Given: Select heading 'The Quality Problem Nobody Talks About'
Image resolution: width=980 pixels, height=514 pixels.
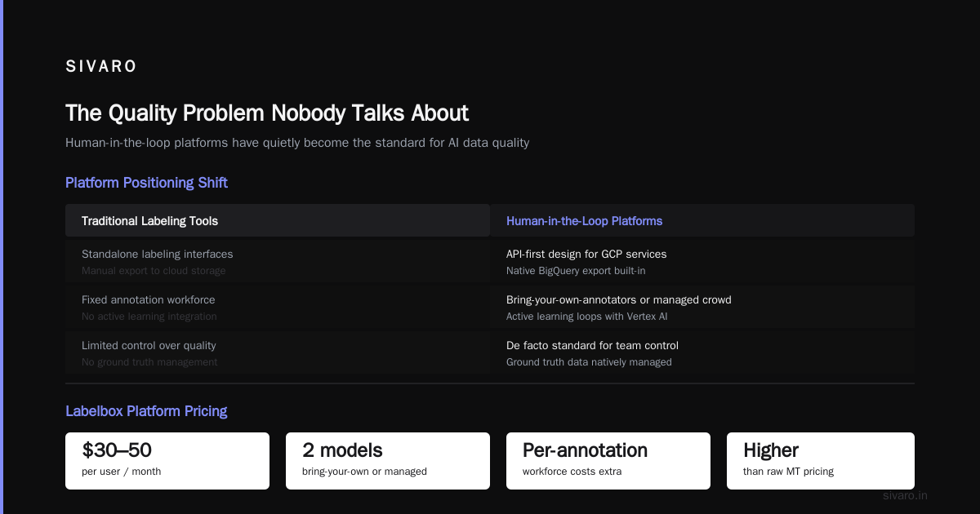Looking at the screenshot, I should tap(267, 113).
